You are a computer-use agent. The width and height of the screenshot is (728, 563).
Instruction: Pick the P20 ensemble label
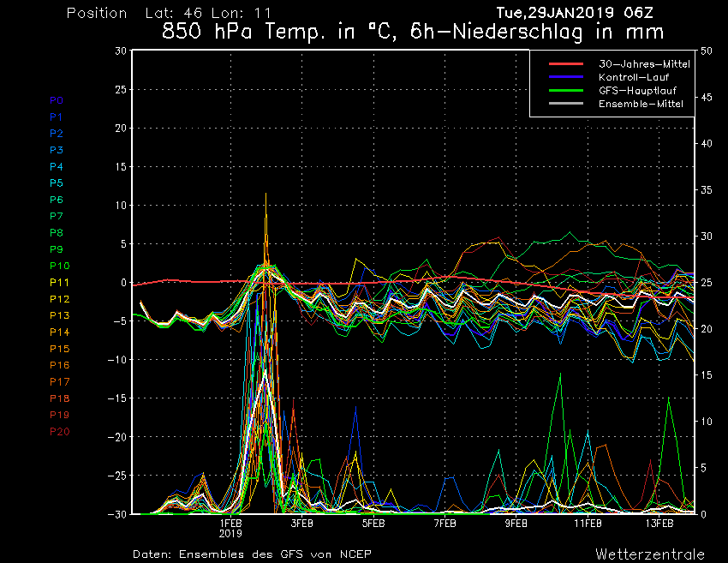(x=59, y=432)
